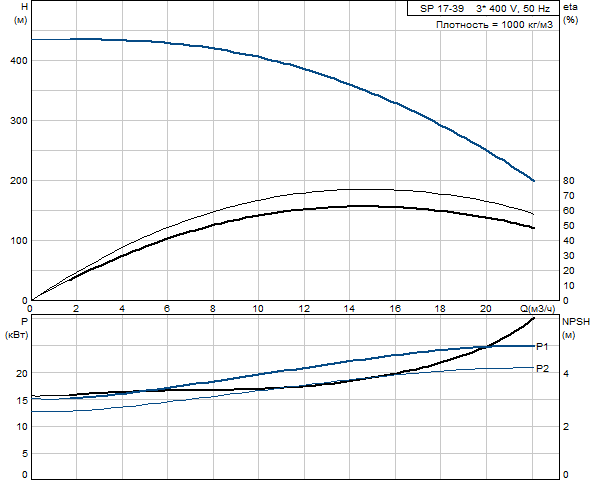Image resolution: width=592 pixels, height=480 pixels.
Task: Click the 400 tick on head axis
Action: click(19, 60)
